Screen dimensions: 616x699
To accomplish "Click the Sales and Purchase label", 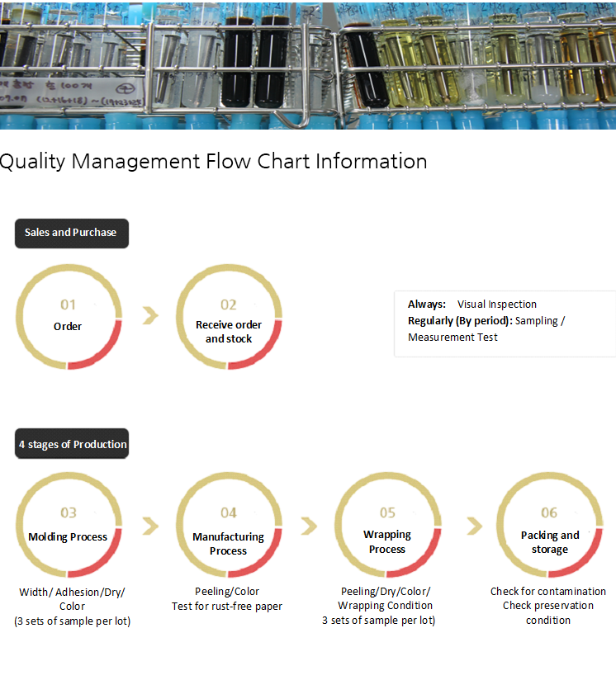I will (x=71, y=233).
